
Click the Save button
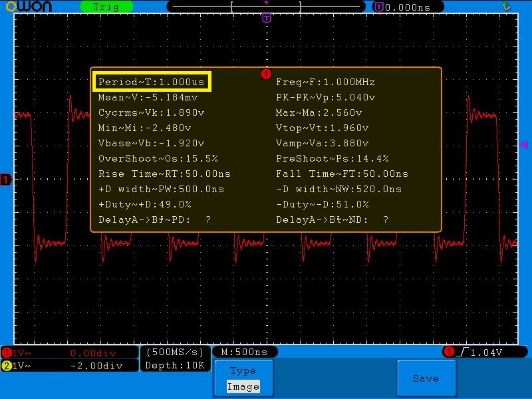point(426,378)
